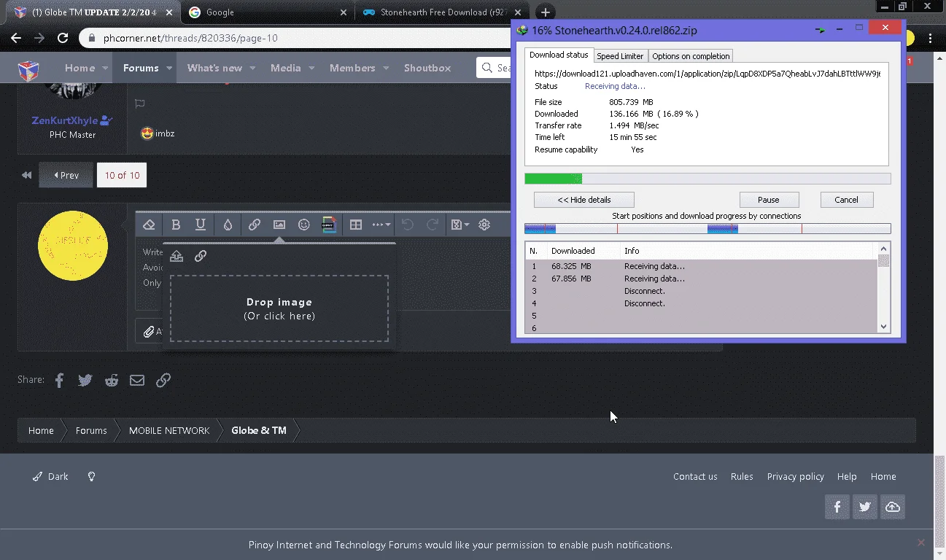This screenshot has width=946, height=560.
Task: Select upload image icon in popup
Action: pos(177,256)
